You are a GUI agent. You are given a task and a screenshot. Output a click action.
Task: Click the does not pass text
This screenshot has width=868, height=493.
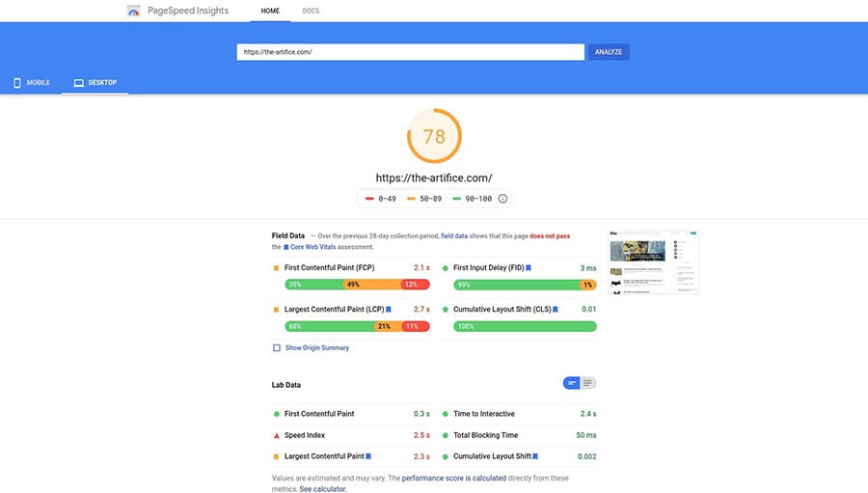click(x=550, y=236)
